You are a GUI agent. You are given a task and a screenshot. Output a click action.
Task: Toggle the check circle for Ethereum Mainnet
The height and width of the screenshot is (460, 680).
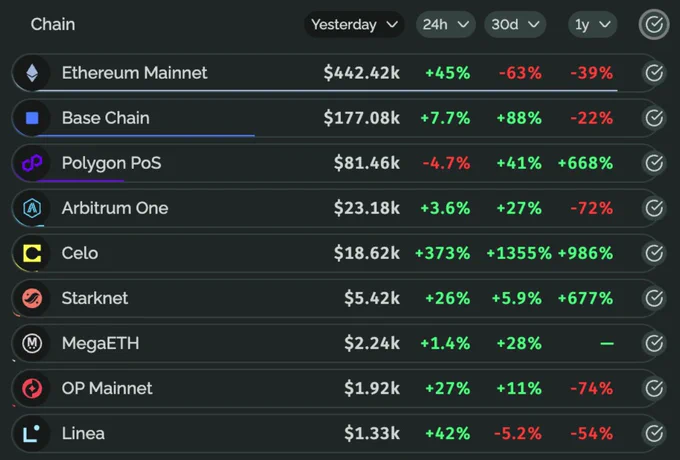[x=654, y=73]
